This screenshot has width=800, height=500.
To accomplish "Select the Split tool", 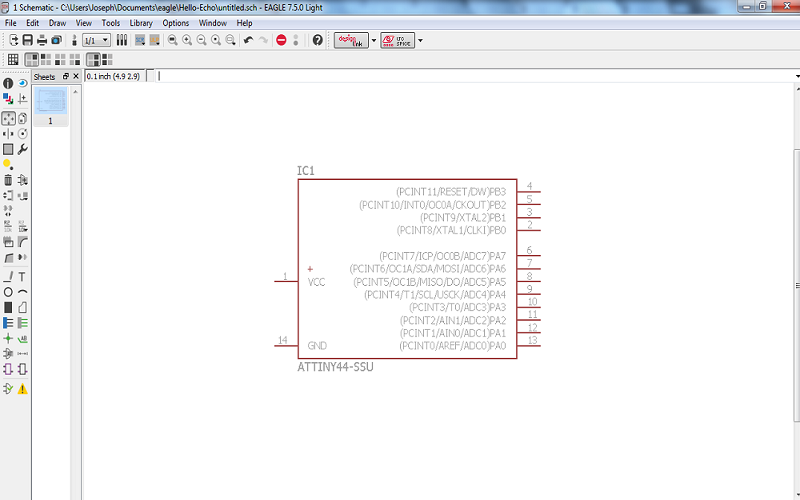I will (8, 258).
